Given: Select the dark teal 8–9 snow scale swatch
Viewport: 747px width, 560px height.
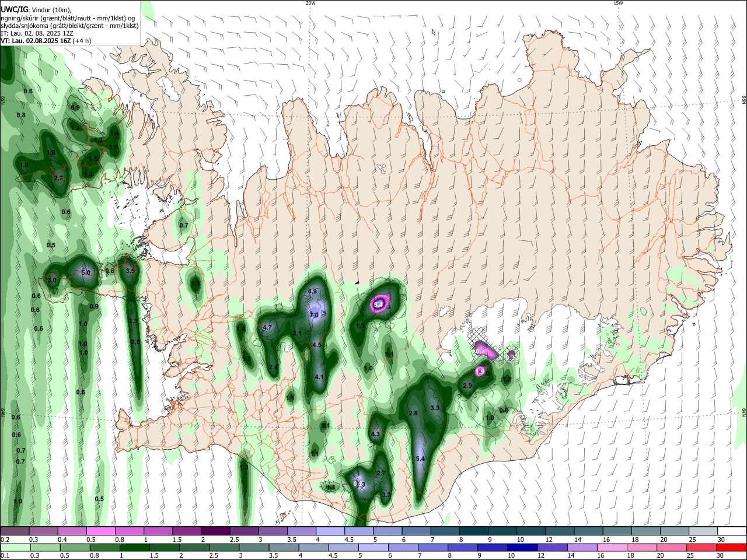Looking at the screenshot, I should (x=474, y=531).
